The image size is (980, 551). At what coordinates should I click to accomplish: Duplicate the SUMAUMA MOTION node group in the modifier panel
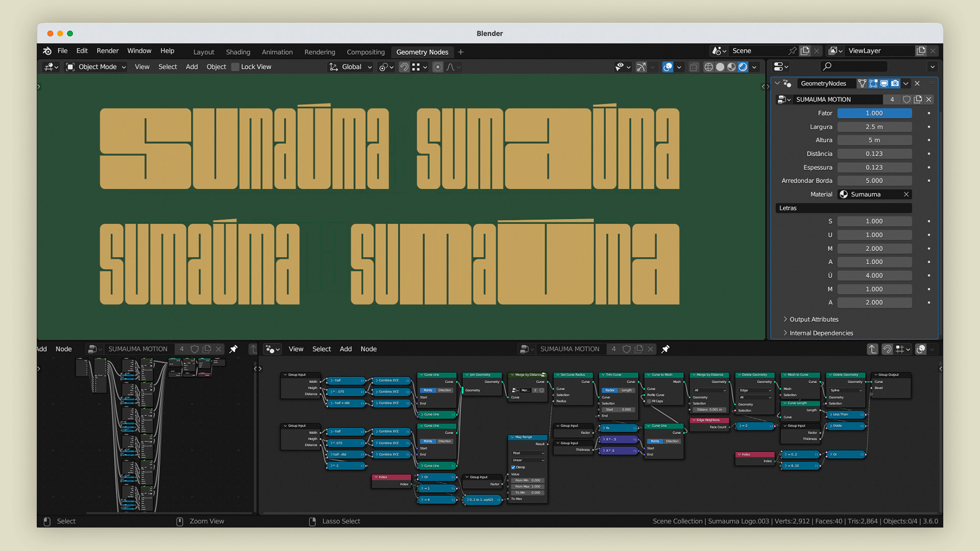tap(918, 99)
